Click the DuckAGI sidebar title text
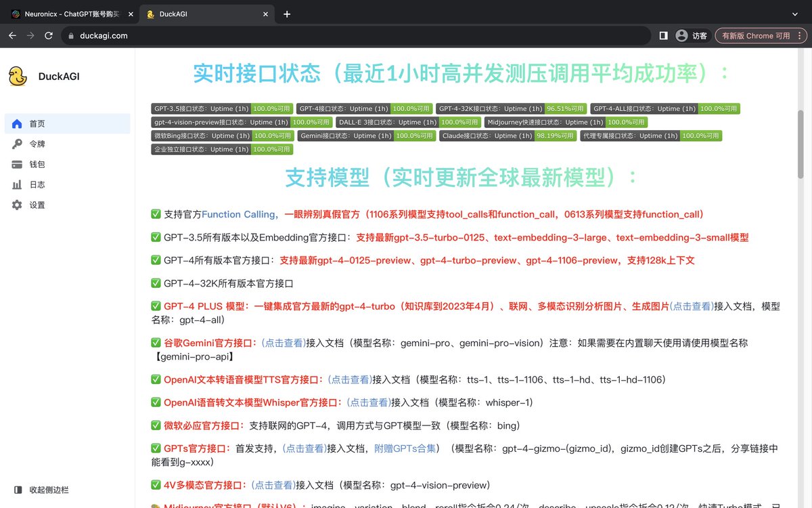Screen dimensions: 812x508 (59, 77)
